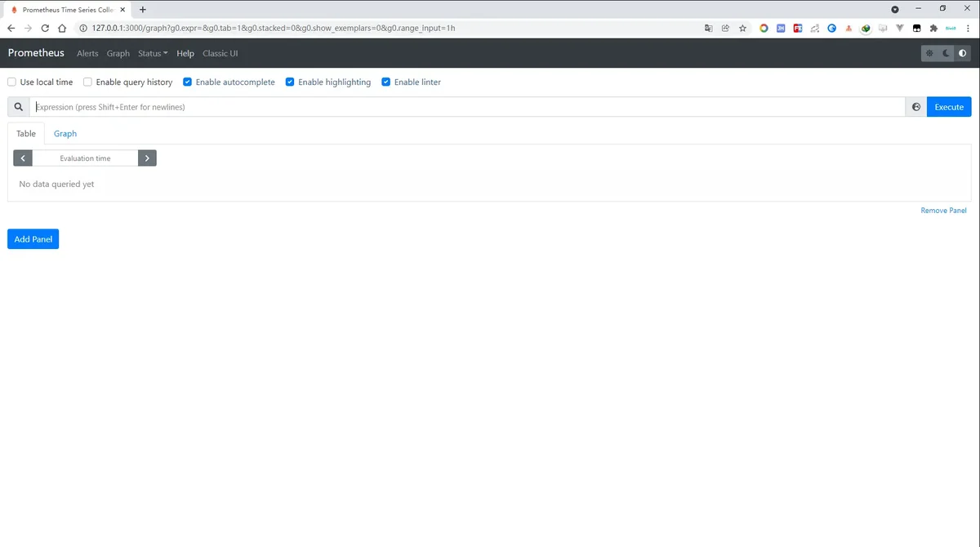Click the share page icon in the address bar
The height and width of the screenshot is (547, 980).
(x=725, y=28)
